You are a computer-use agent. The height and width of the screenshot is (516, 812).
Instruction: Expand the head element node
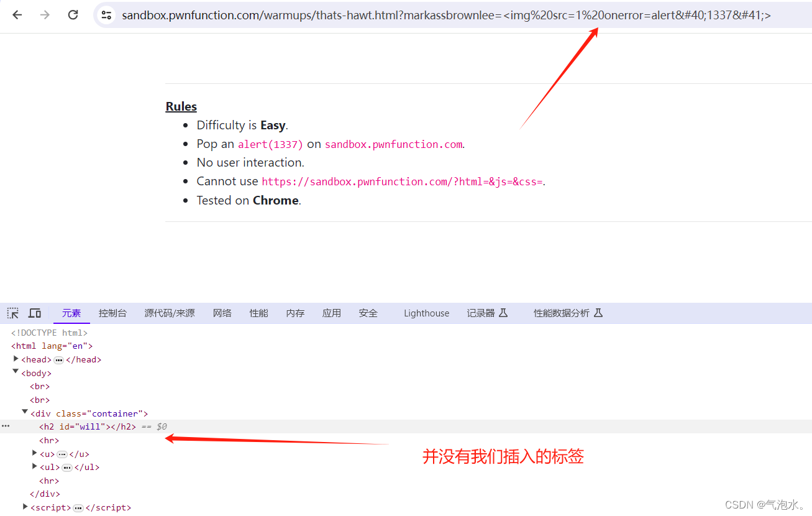16,359
